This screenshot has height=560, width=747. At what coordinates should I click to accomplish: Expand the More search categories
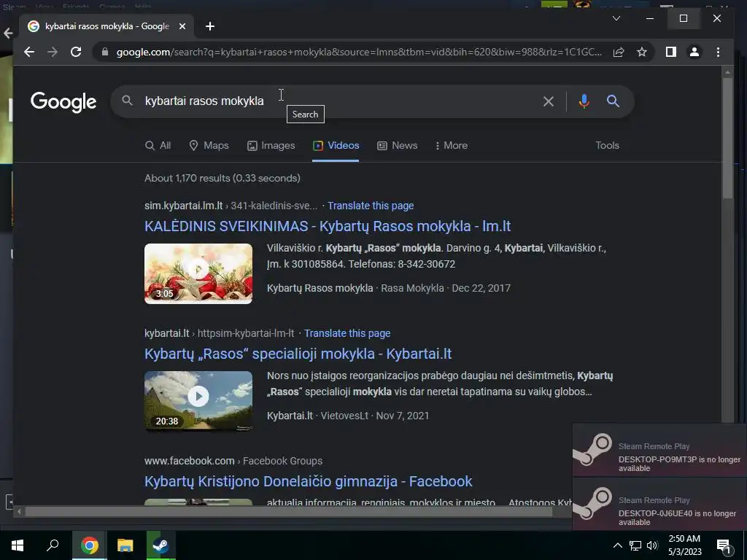451,145
